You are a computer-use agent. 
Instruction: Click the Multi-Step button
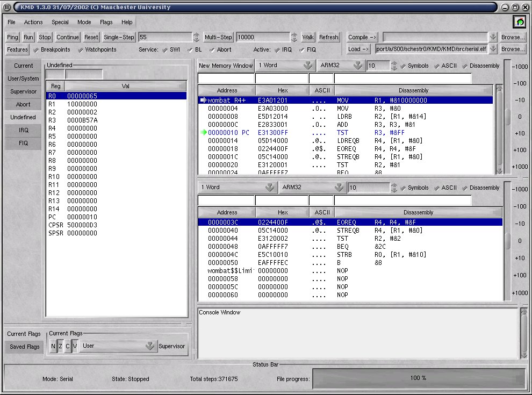(x=218, y=37)
